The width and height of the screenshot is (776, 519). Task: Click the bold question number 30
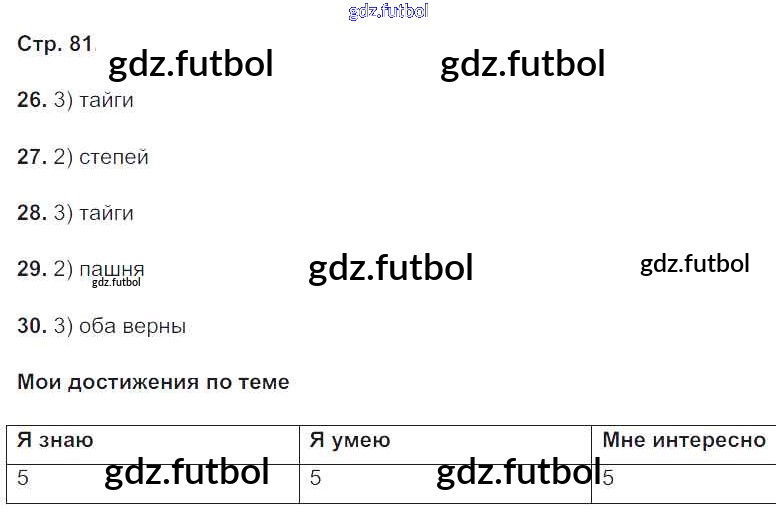[31, 326]
